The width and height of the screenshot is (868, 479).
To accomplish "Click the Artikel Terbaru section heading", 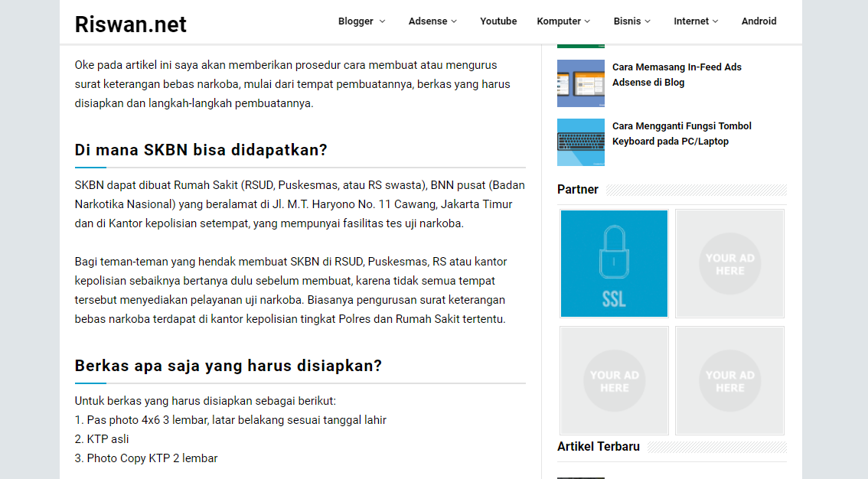I will pos(598,446).
